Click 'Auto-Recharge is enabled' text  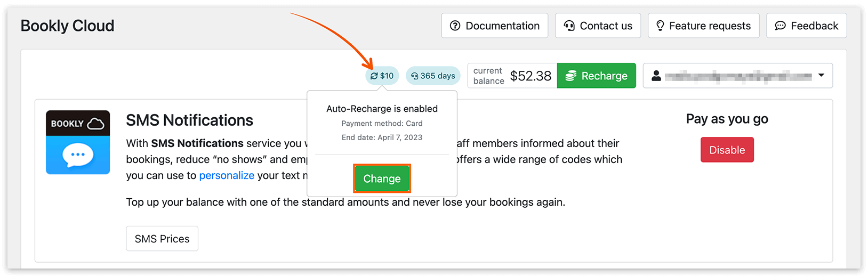point(382,109)
